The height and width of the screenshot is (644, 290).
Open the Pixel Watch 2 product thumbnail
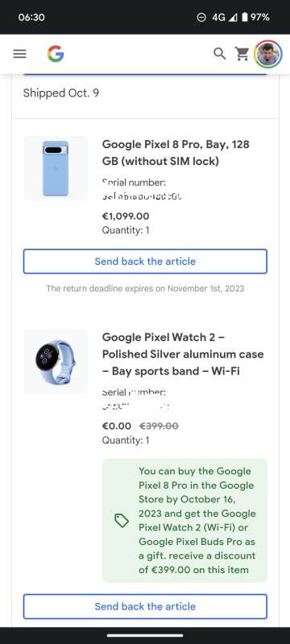(x=56, y=361)
